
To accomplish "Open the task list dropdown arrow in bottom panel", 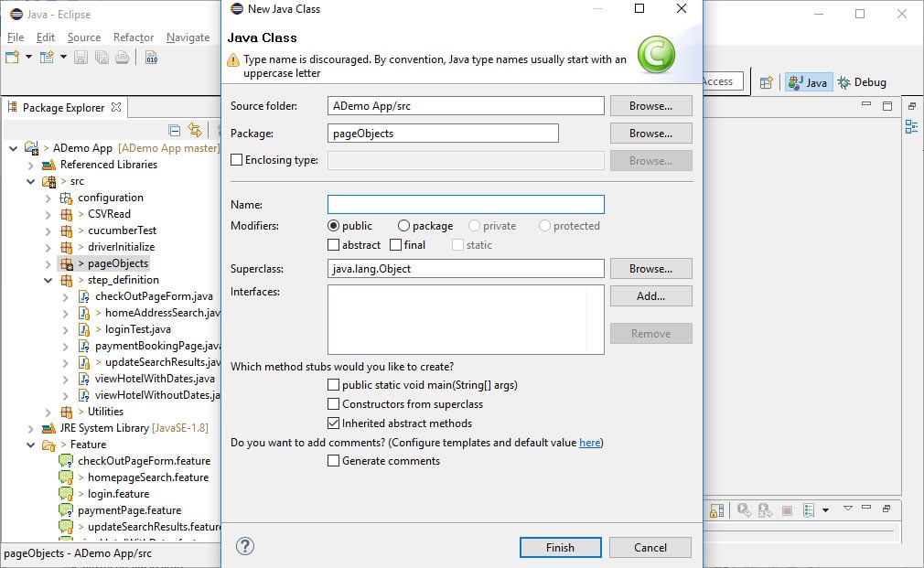I will coord(825,510).
